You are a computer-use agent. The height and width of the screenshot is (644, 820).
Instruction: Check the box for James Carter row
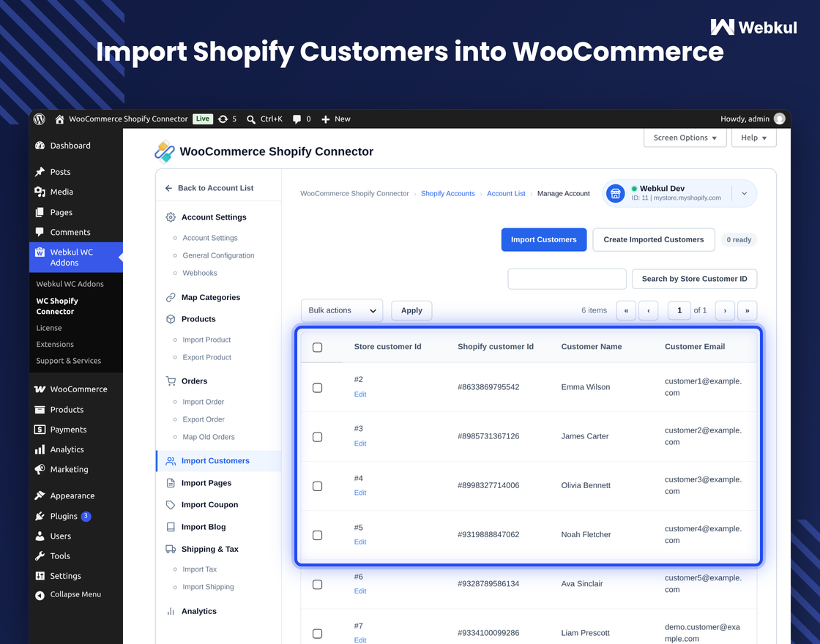[x=318, y=437]
